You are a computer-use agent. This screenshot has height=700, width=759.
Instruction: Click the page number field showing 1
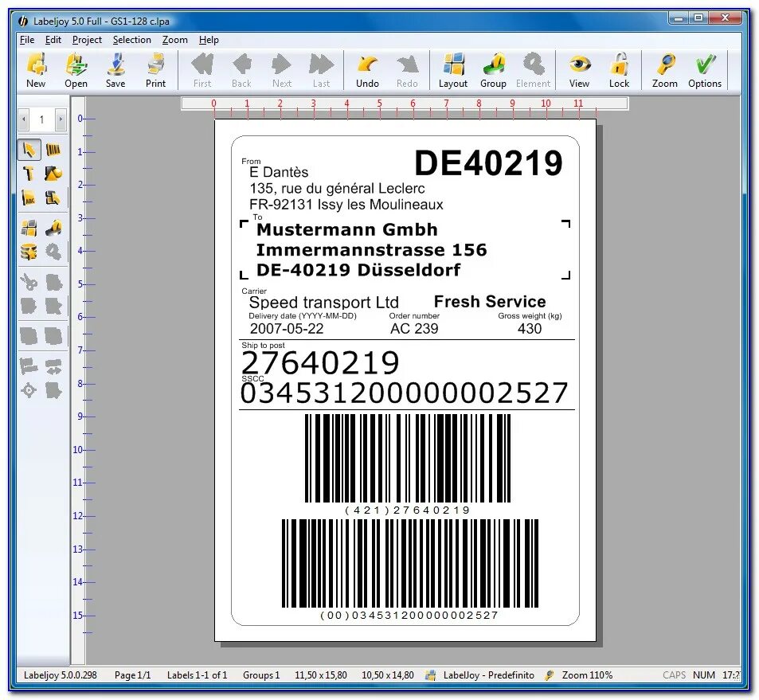(42, 119)
